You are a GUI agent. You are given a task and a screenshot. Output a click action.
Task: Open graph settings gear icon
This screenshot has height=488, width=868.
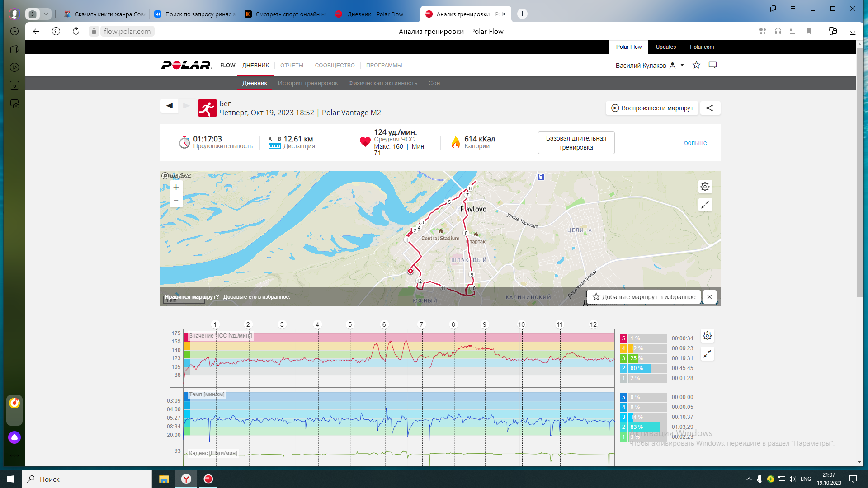(x=708, y=336)
